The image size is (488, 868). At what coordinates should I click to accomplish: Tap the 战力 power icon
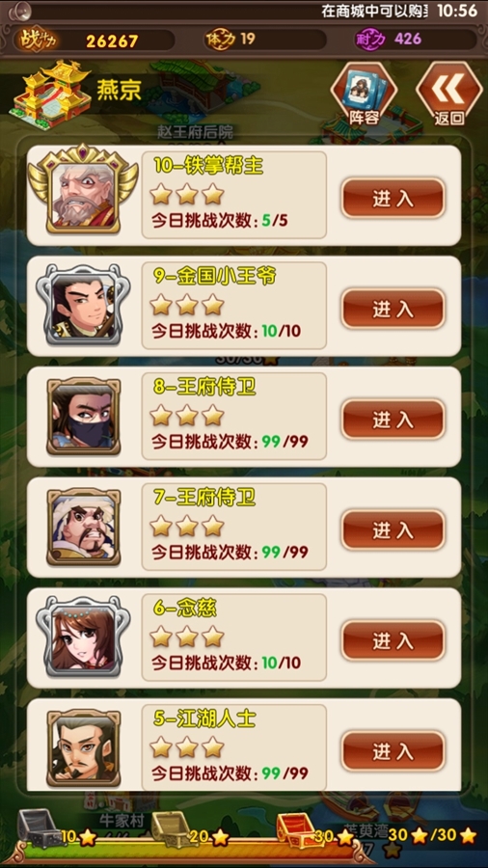coord(37,40)
